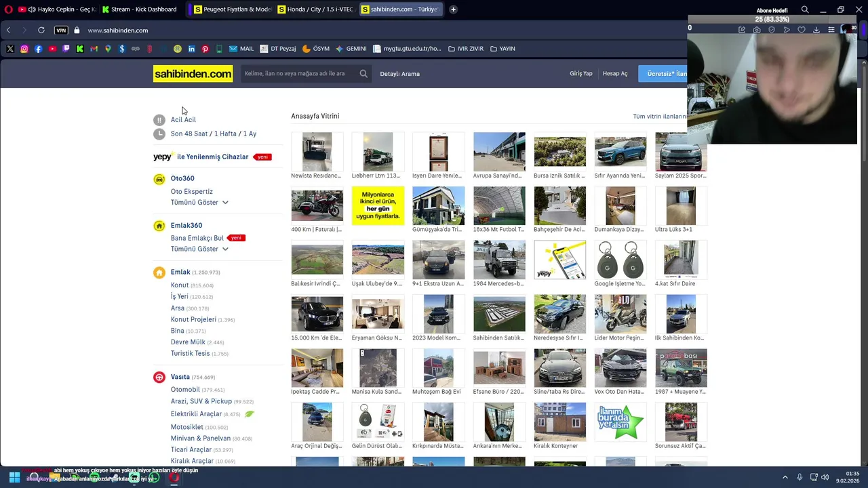Click the Hesap Aç sign-up link
This screenshot has width=868, height=488.
[615, 74]
